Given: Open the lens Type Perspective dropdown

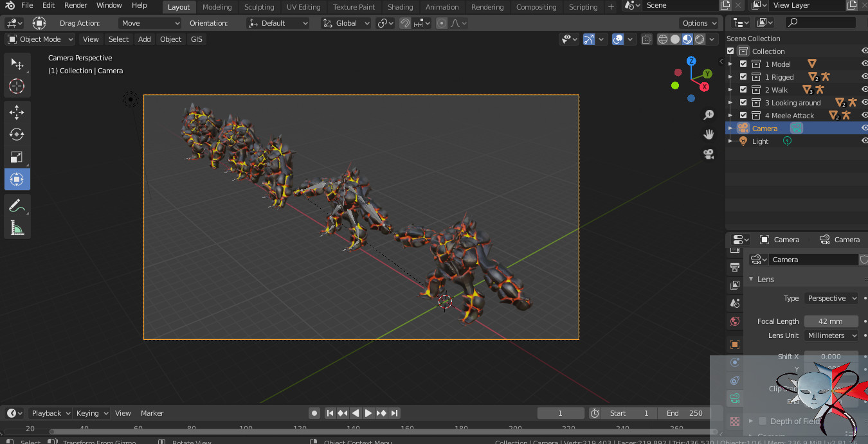Looking at the screenshot, I should [x=831, y=298].
